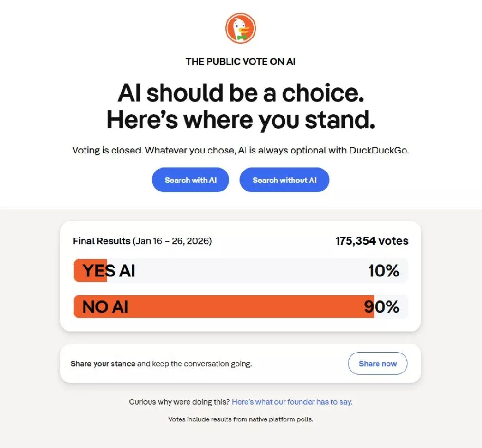Click the Share now button
Screen dimensions: 482x448
point(378,364)
